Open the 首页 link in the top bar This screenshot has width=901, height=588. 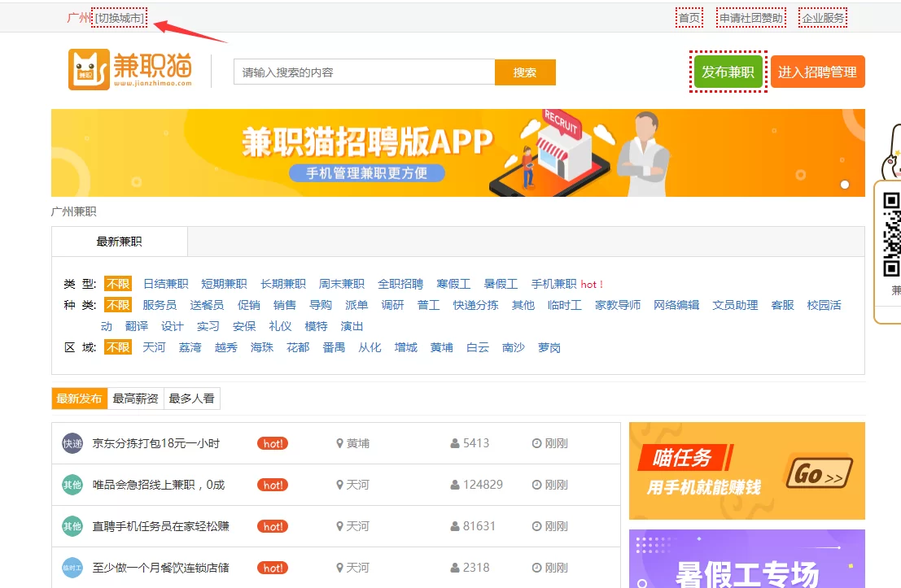click(689, 16)
